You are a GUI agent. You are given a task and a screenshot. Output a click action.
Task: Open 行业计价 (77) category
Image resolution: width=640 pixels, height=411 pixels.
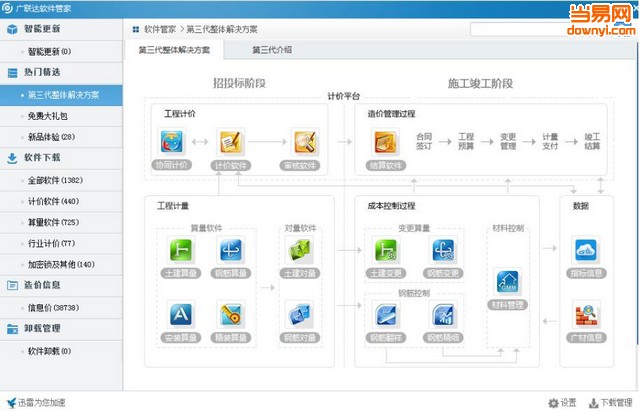(61, 244)
